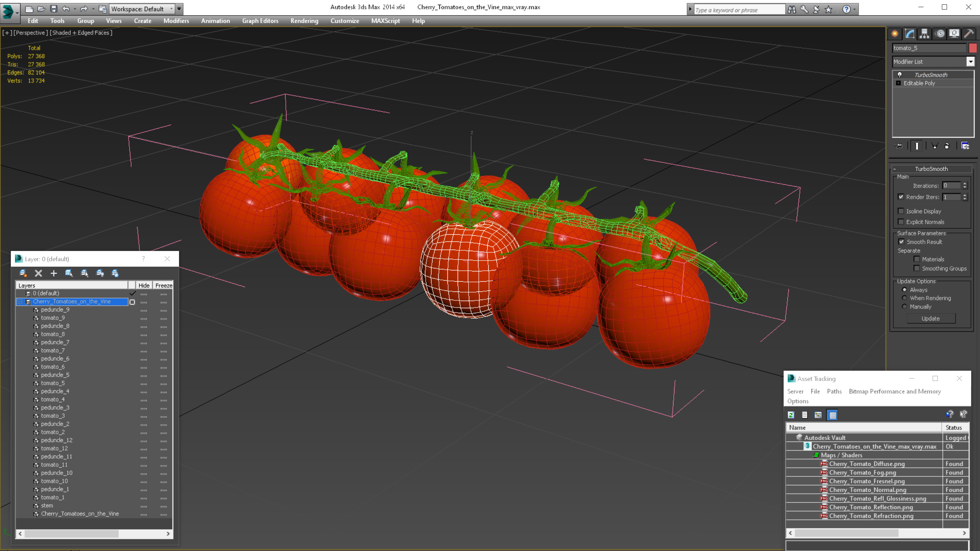980x551 pixels.
Task: Open Paths menu in Asset Tracking
Action: [x=834, y=391]
